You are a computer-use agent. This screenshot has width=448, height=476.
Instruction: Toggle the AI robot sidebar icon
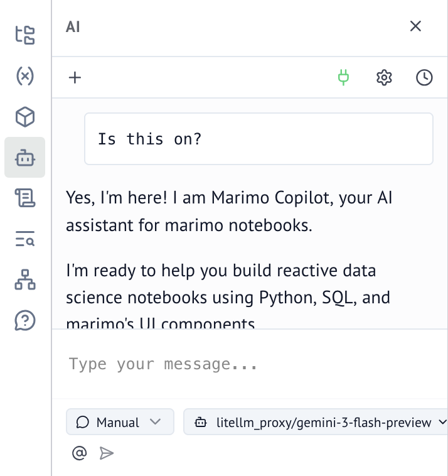click(25, 158)
